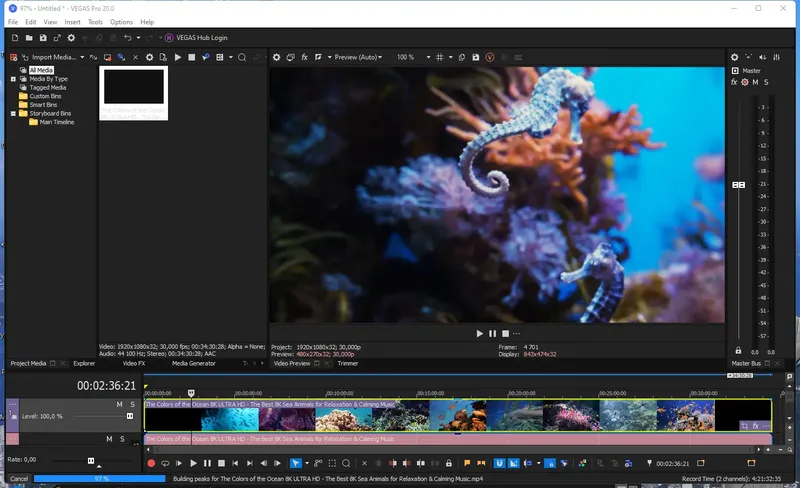Open project properties gear in main toolbar
Image resolution: width=800 pixels, height=488 pixels.
pyautogui.click(x=71, y=37)
